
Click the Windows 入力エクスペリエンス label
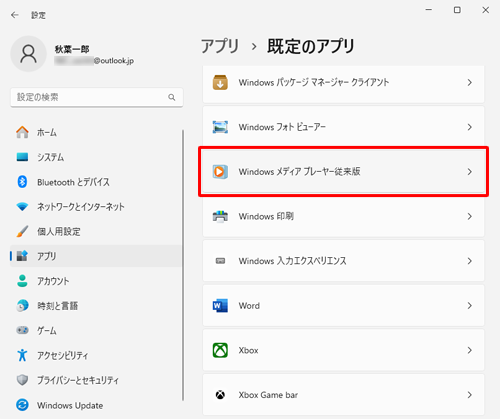click(x=292, y=261)
